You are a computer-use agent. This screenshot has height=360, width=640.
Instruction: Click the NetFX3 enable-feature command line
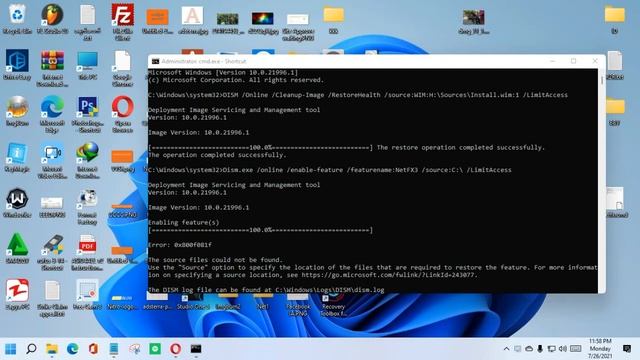click(329, 170)
